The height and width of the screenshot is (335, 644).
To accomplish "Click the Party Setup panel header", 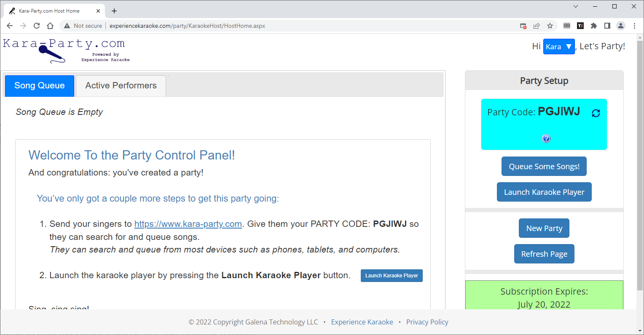I will coord(544,80).
